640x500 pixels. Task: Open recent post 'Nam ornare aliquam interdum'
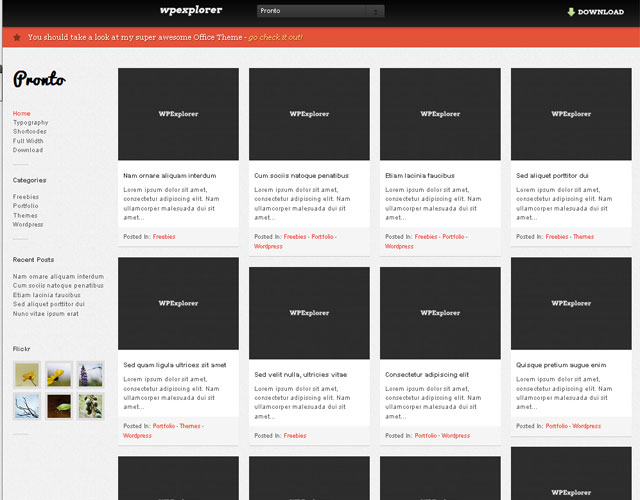pyautogui.click(x=58, y=276)
